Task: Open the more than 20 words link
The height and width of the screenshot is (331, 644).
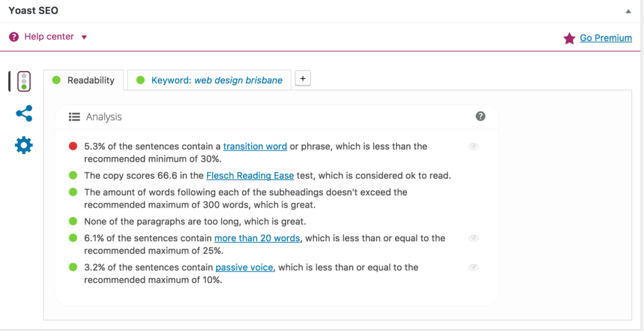Action: [257, 238]
